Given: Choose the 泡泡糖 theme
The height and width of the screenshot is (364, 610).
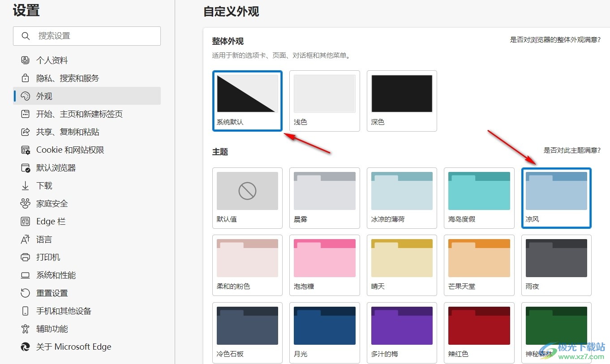Looking at the screenshot, I should tap(325, 265).
